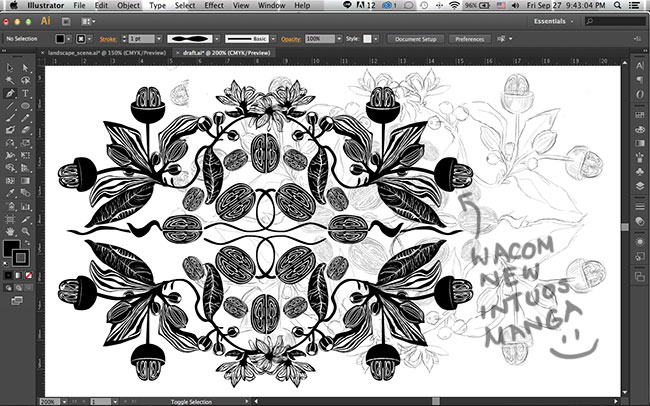Select the Artboard tool

pos(10,219)
